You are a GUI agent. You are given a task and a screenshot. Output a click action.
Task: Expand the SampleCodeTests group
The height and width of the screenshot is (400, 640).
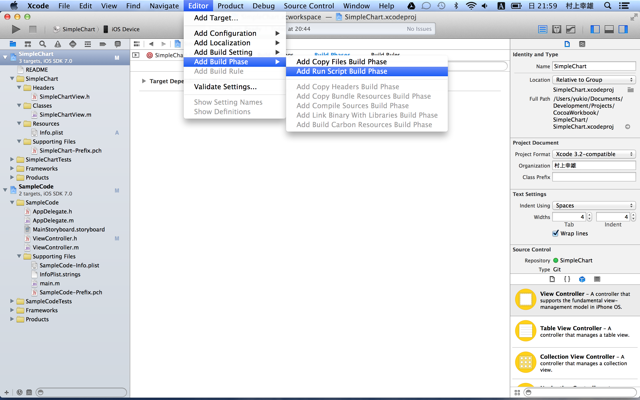pos(12,301)
